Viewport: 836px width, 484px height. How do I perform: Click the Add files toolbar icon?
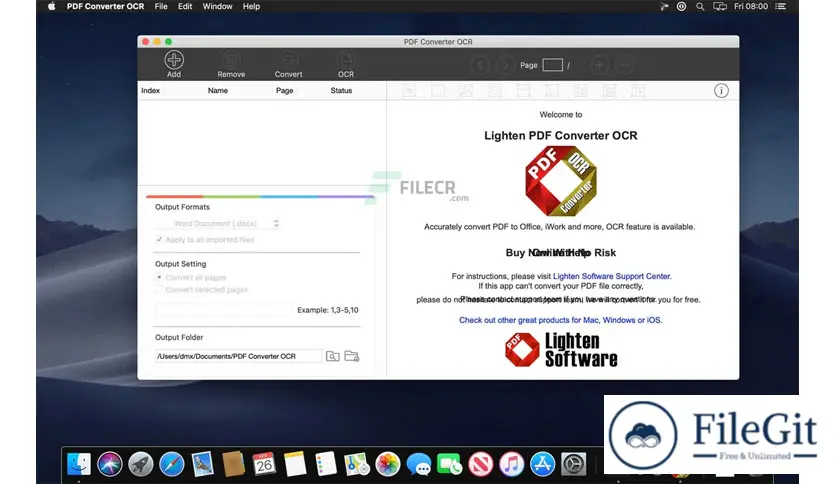pos(174,60)
